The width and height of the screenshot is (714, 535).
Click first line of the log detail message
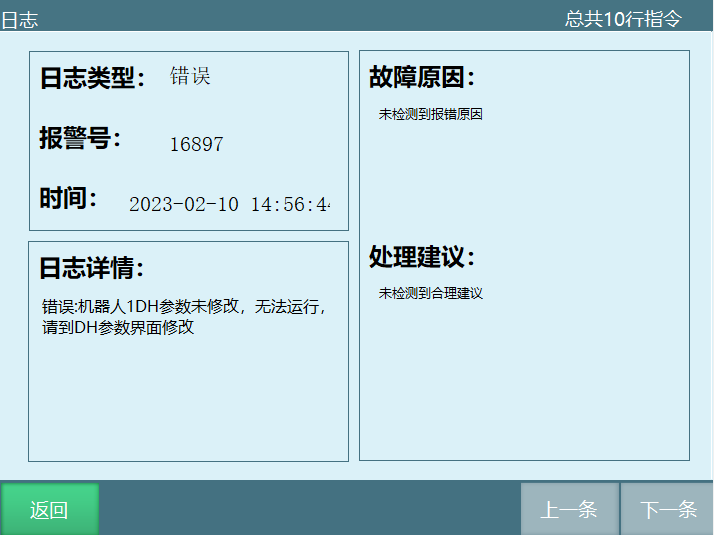click(x=184, y=307)
